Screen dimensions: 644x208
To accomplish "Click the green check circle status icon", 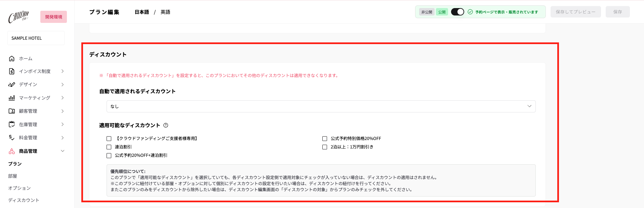I will (x=470, y=12).
